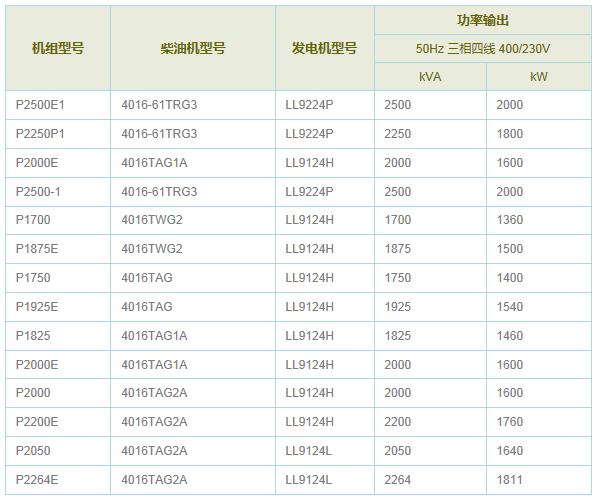Select the P2264E model cell
The image size is (601, 501).
click(37, 480)
